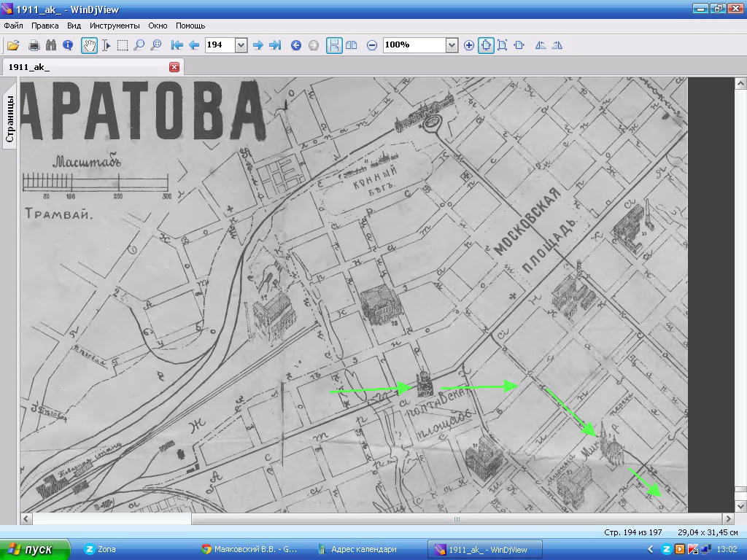Click the horizontal scrollbar thumb

(456, 519)
